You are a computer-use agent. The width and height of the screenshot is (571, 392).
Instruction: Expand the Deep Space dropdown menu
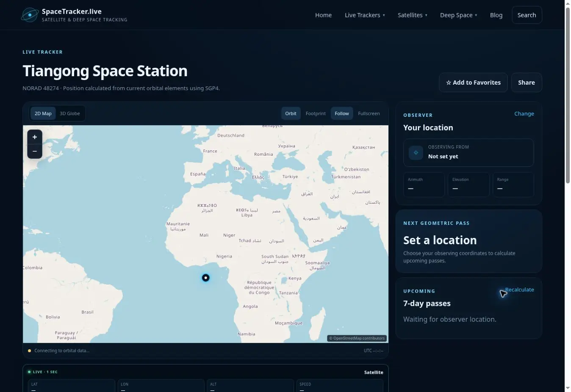pos(458,15)
